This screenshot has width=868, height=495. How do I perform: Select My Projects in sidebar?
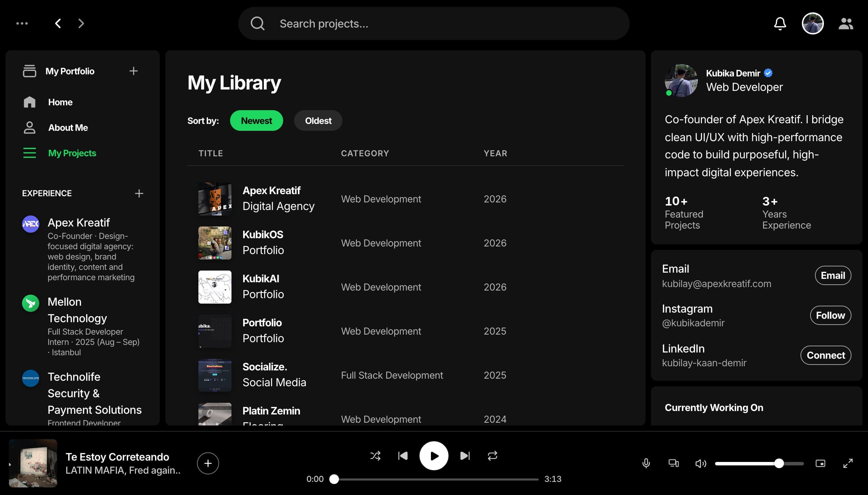point(83,153)
